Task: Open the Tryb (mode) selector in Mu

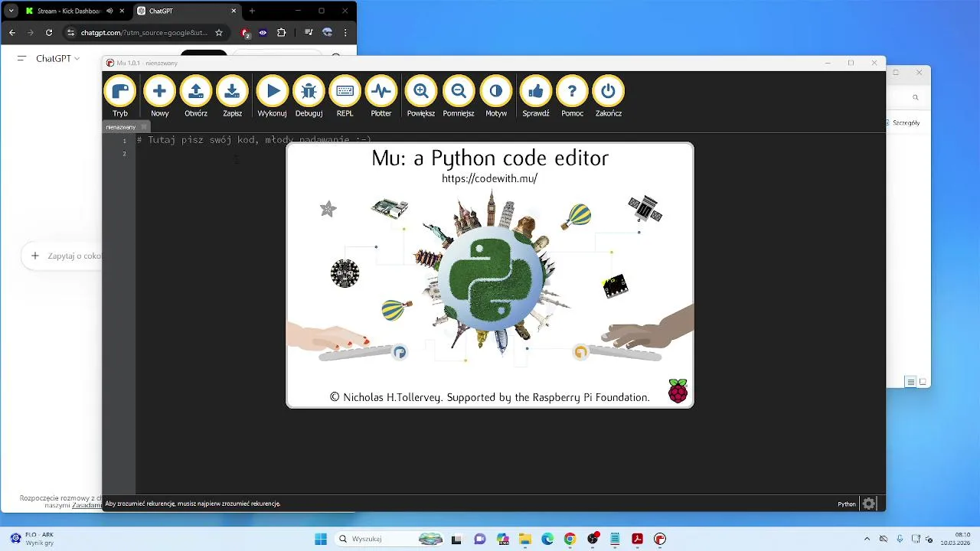Action: [x=120, y=96]
